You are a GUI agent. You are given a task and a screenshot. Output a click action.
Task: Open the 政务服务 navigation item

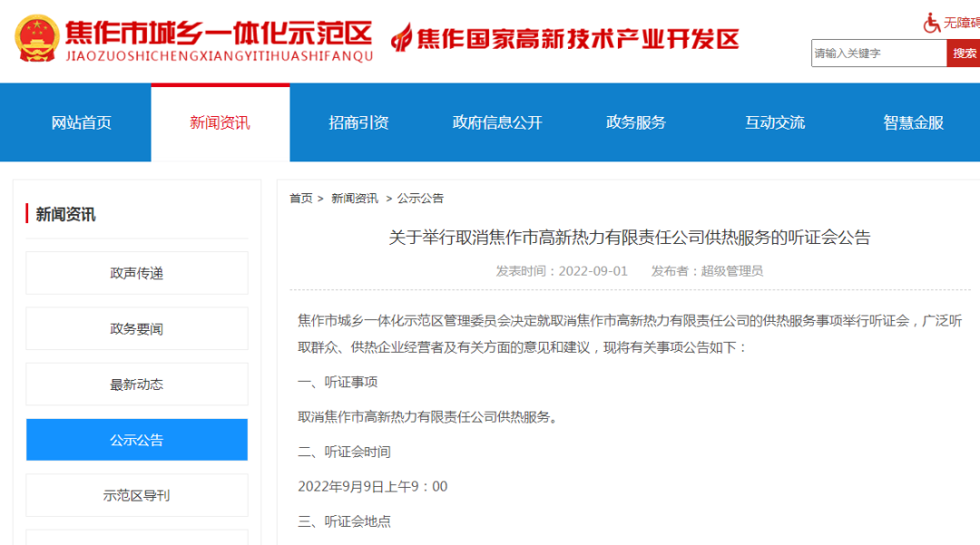(x=636, y=123)
